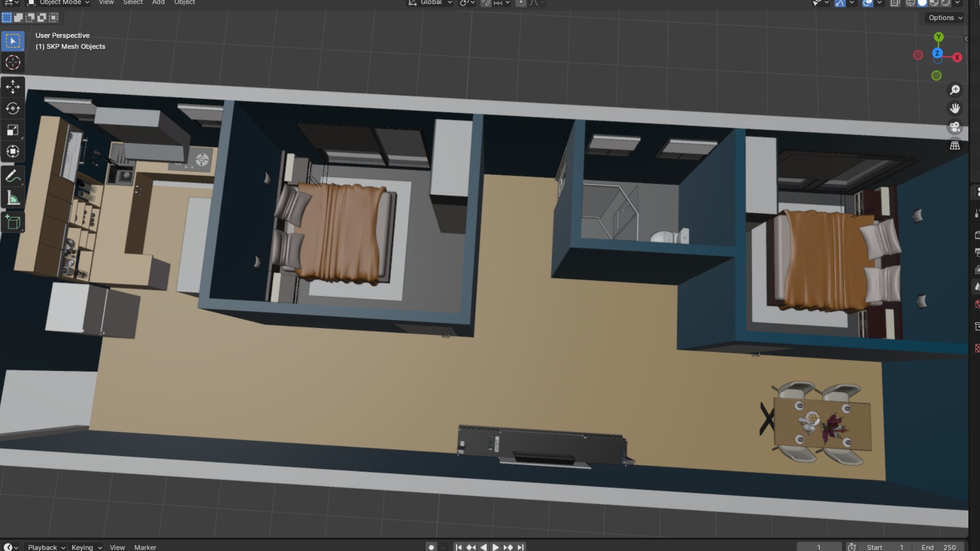Click the negative X axis gizmo circle

pyautogui.click(x=918, y=55)
